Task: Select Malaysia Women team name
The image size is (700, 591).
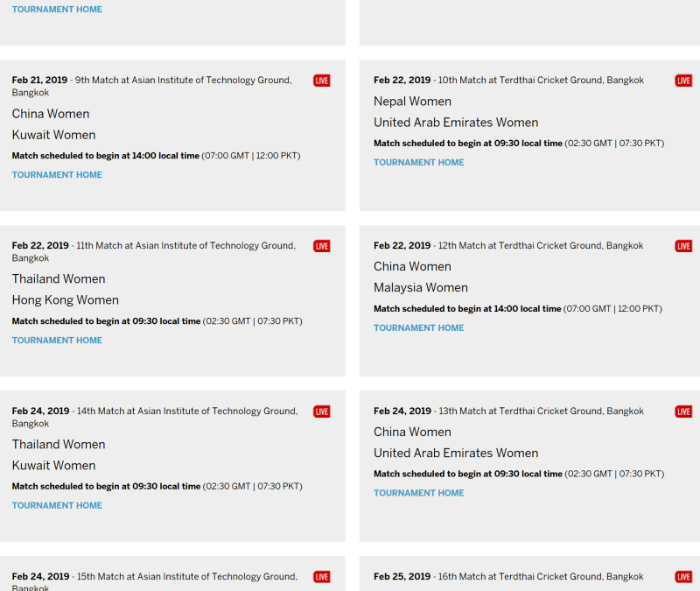Action: (x=421, y=288)
